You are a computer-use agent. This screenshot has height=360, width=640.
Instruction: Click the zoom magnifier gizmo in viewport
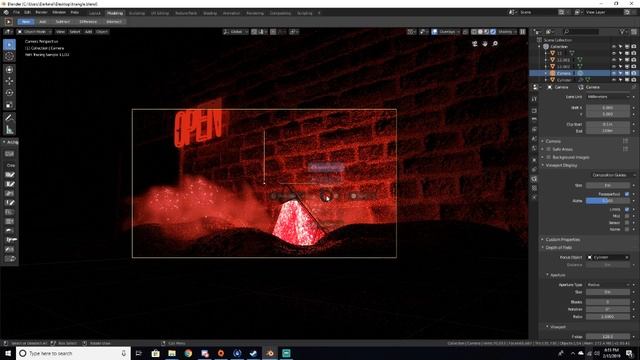click(x=495, y=44)
